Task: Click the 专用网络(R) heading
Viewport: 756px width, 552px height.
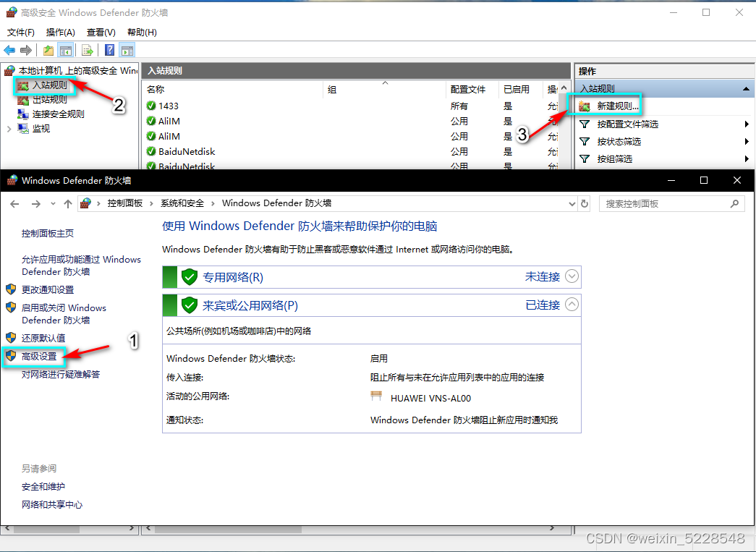Action: pyautogui.click(x=233, y=277)
